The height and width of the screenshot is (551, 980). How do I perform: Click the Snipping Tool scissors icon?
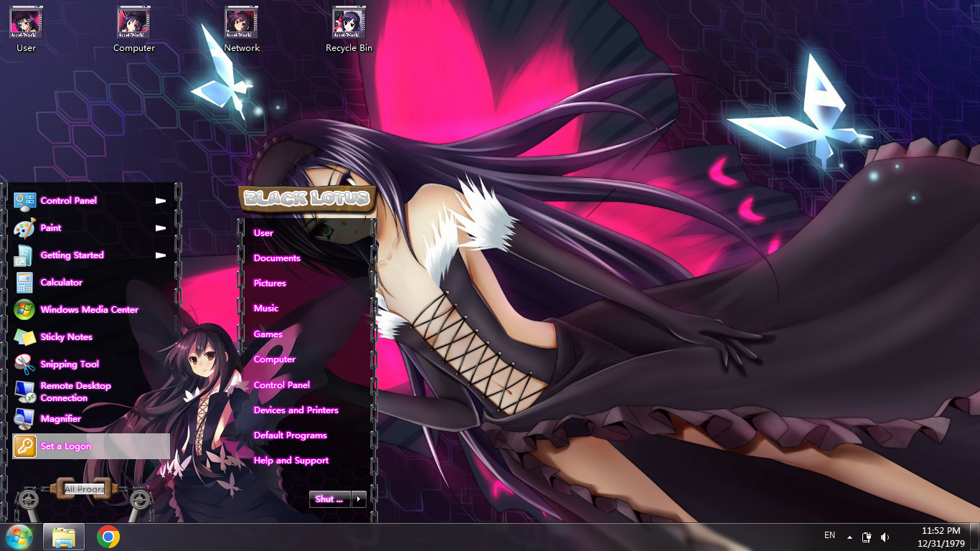pos(24,364)
